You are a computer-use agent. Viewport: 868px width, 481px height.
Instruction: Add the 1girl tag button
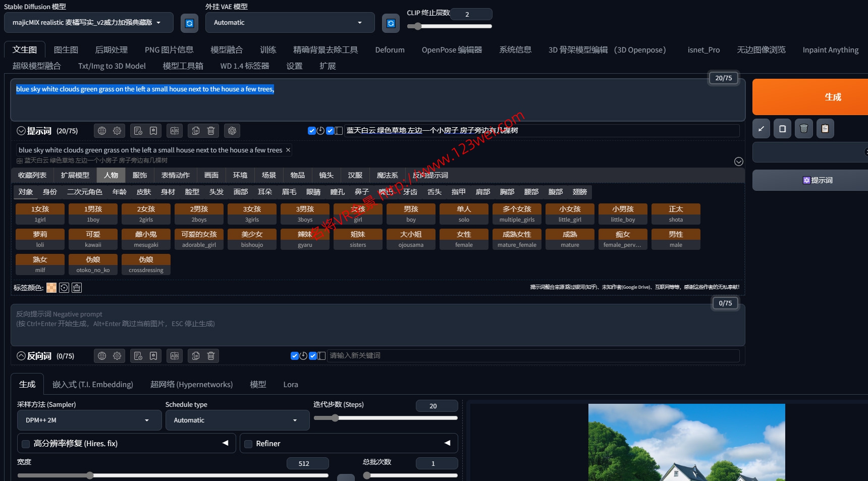pyautogui.click(x=40, y=214)
